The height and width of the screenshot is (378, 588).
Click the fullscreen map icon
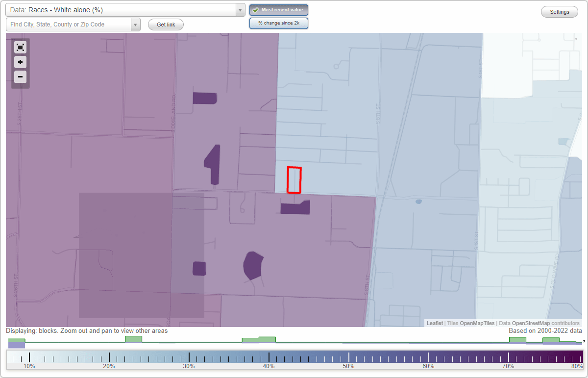click(20, 47)
